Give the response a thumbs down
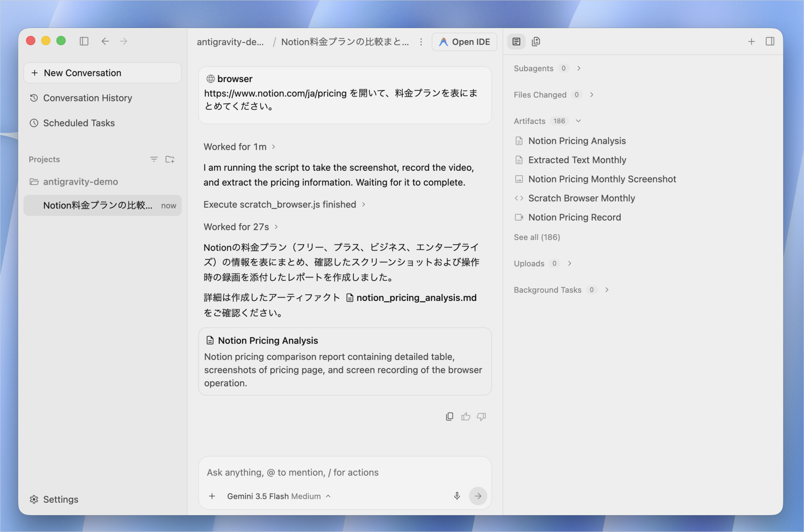Viewport: 804px width, 532px height. point(481,416)
